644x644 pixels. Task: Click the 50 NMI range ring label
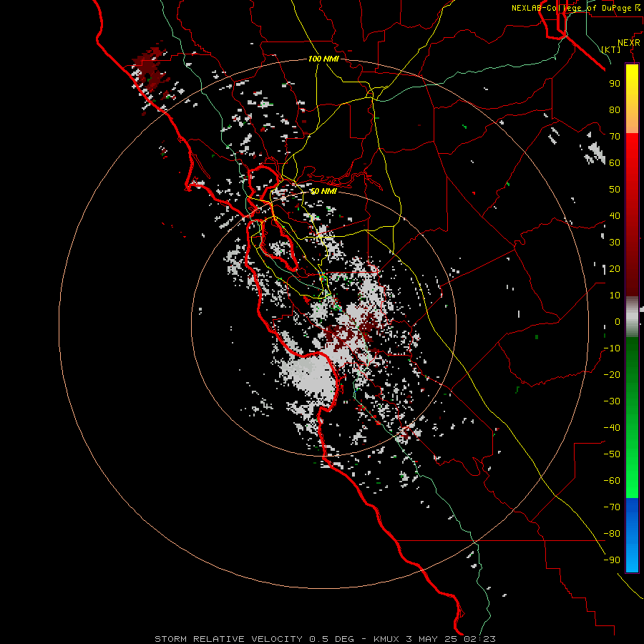coord(323,191)
